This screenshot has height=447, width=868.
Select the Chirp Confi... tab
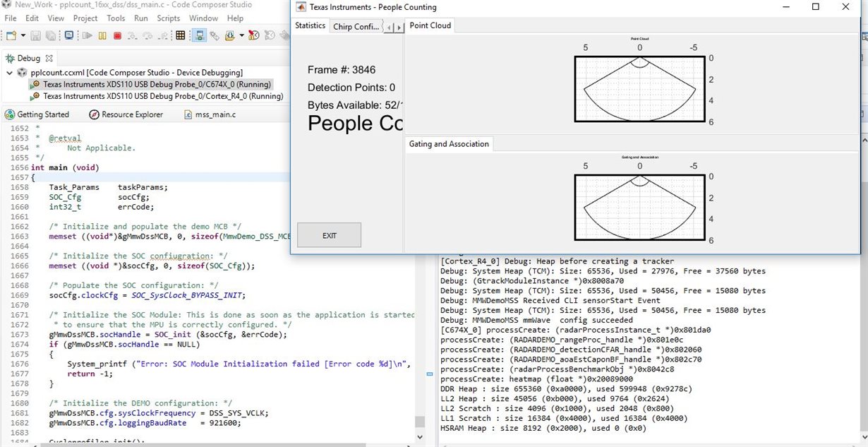pyautogui.click(x=356, y=27)
